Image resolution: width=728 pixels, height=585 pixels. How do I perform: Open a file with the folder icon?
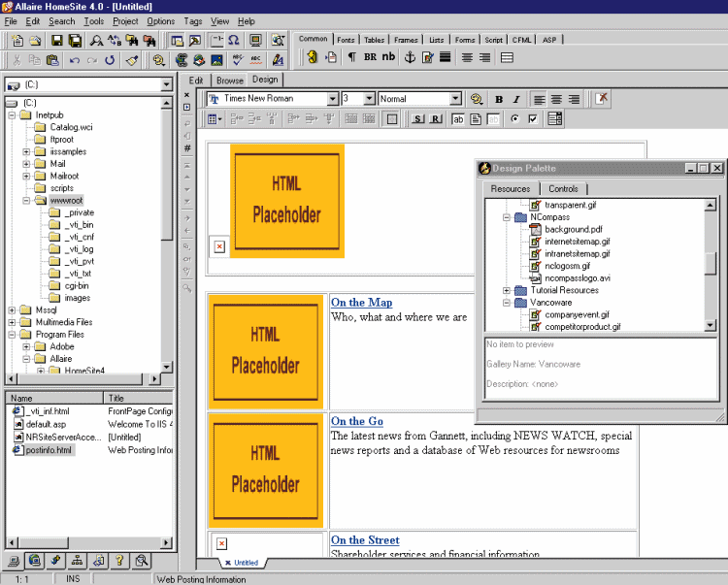pos(35,41)
